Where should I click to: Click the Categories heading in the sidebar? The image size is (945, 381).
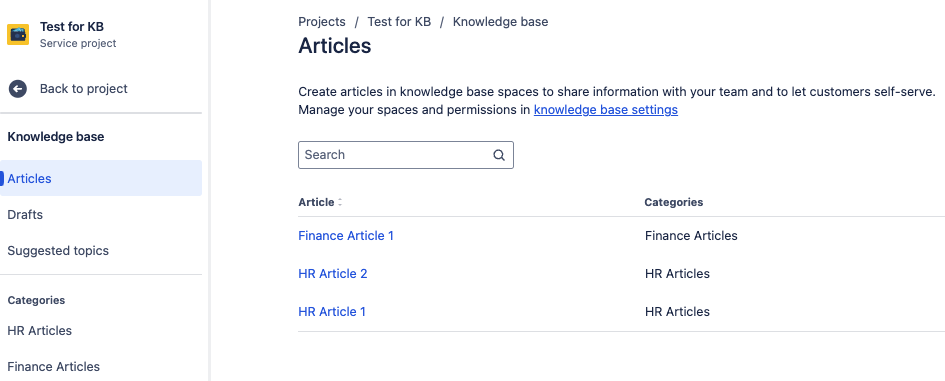[36, 300]
